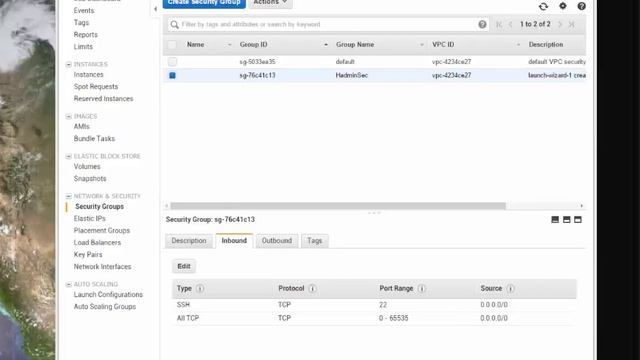Click info icon next to Protocol
This screenshot has height=360, width=640.
click(312, 289)
